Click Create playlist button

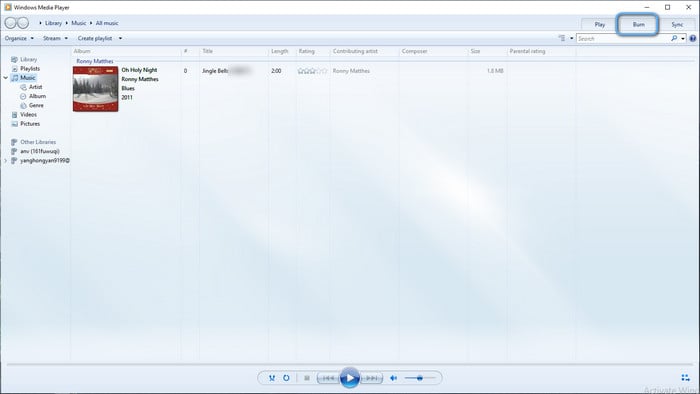point(95,38)
